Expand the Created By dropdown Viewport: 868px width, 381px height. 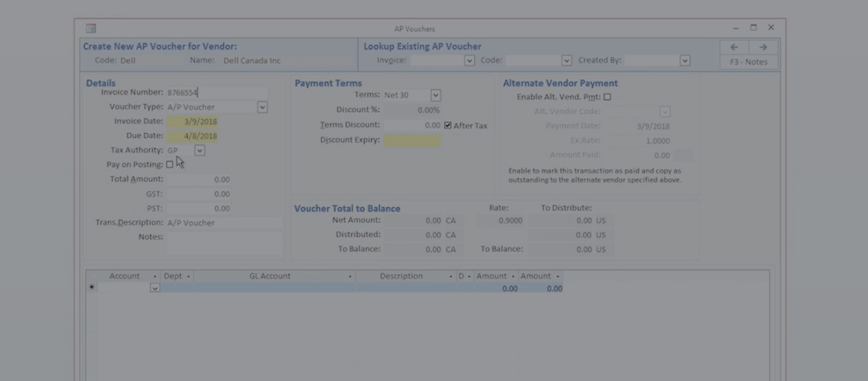coord(685,60)
